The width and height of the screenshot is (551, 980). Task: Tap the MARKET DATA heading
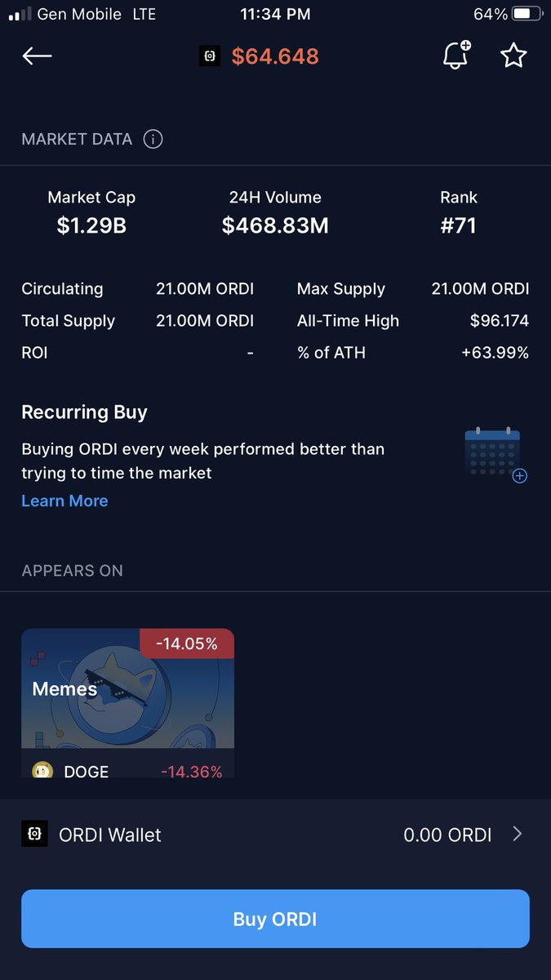pos(77,139)
